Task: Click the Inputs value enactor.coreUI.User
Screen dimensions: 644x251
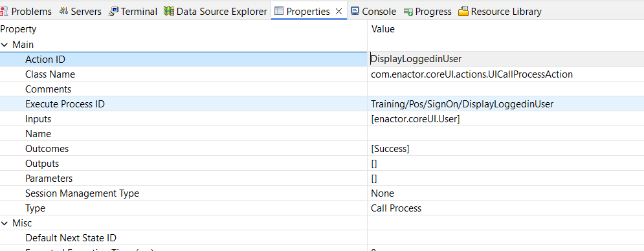Action: (416, 119)
